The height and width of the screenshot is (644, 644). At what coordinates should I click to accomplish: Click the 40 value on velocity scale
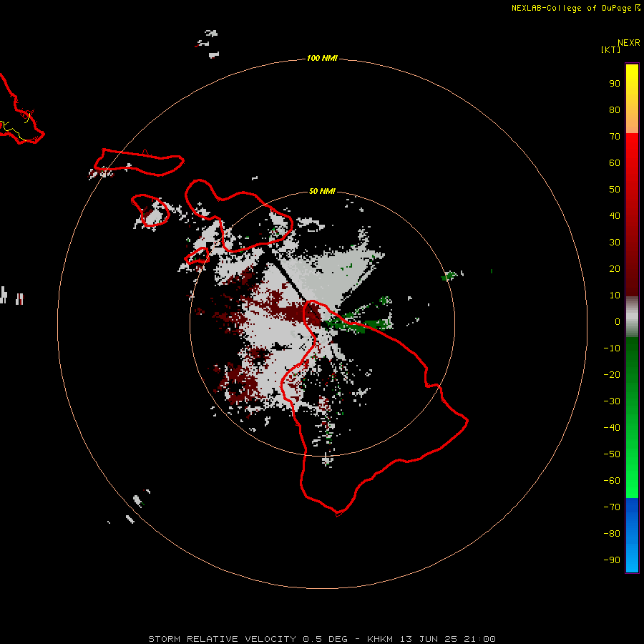point(615,216)
